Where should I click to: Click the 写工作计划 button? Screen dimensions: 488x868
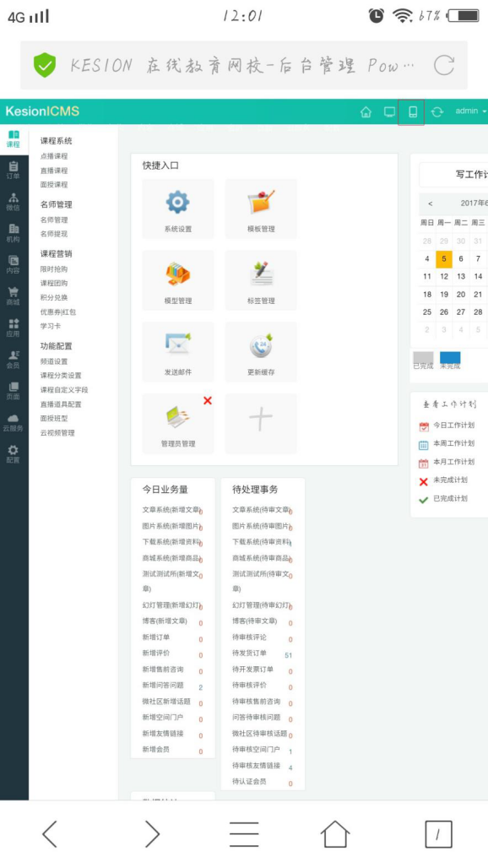pos(453,175)
